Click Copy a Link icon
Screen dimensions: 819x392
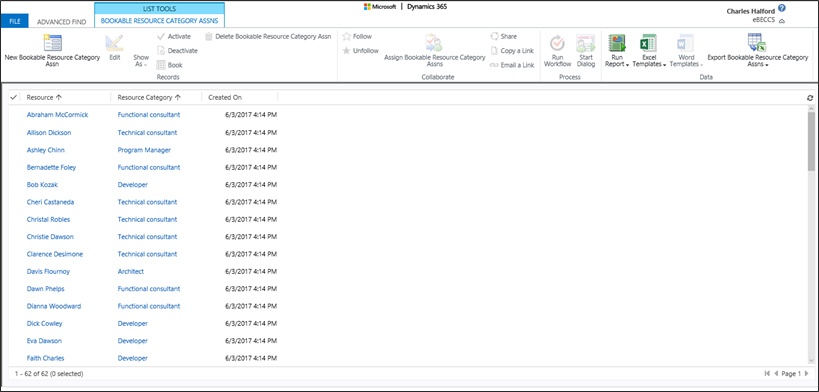click(x=495, y=51)
